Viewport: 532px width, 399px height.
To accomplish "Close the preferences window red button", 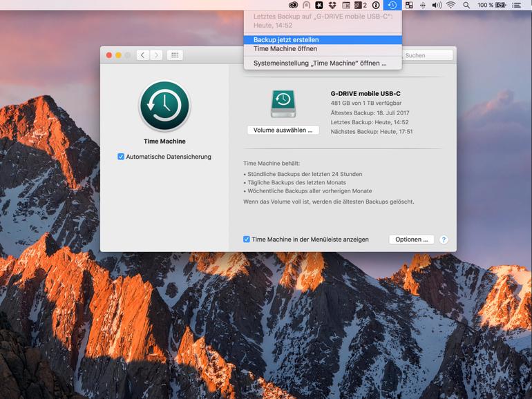I will point(109,55).
